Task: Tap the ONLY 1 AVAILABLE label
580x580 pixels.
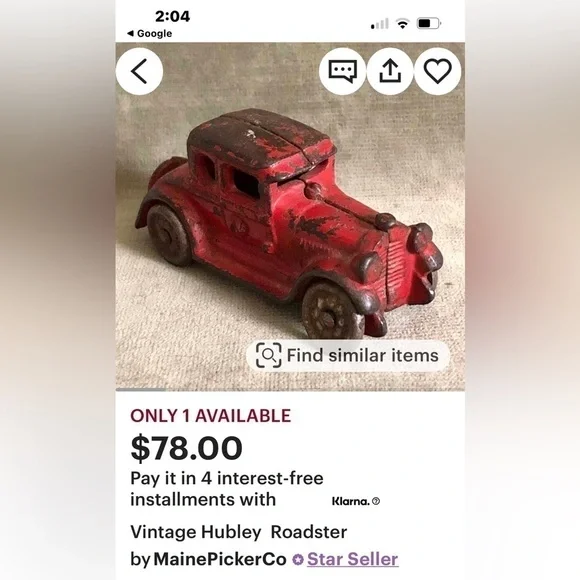Action: coord(210,416)
